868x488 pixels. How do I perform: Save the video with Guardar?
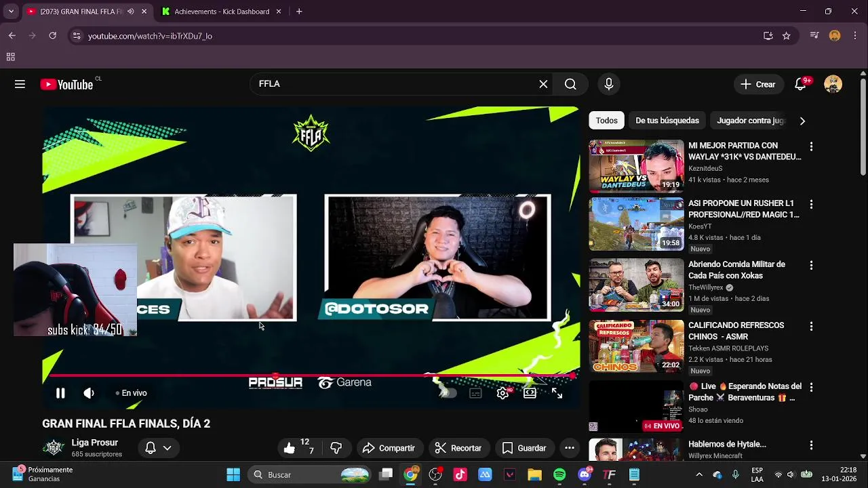[x=524, y=448]
